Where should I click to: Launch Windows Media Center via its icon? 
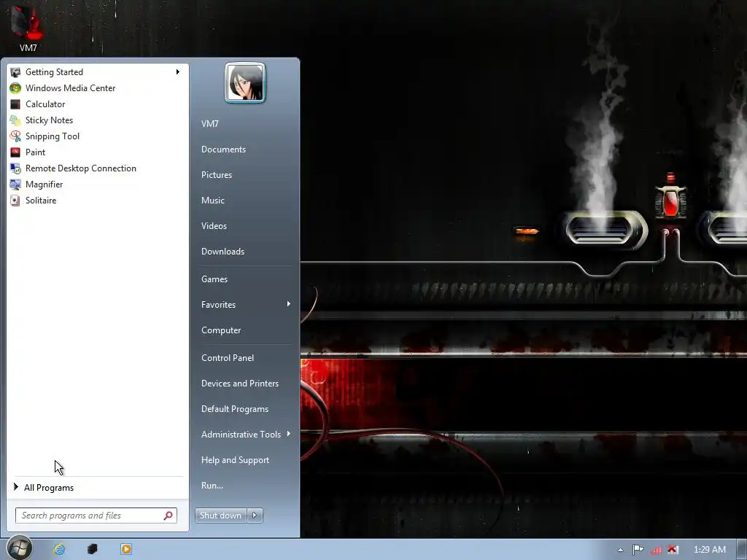[x=15, y=88]
